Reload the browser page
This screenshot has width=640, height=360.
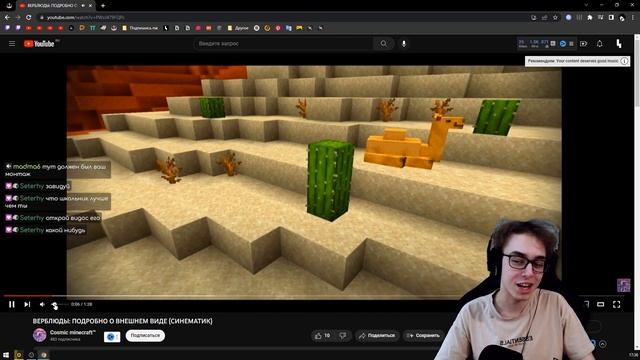click(29, 18)
